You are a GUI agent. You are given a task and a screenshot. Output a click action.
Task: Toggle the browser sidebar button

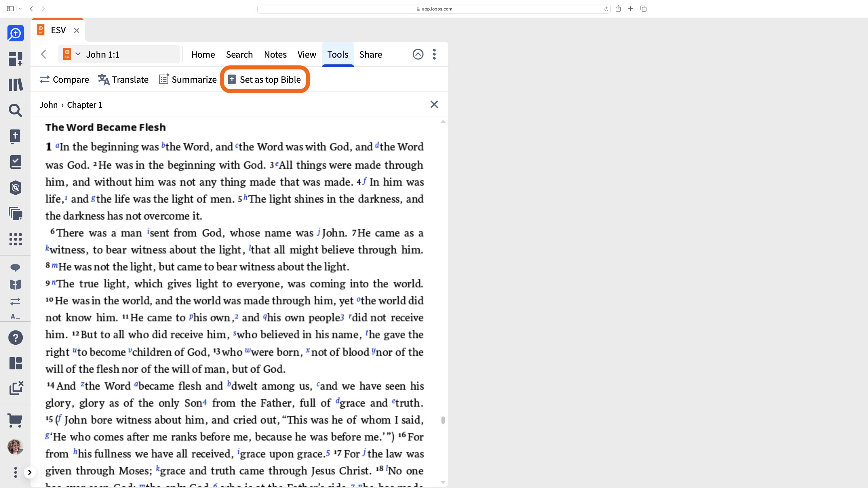point(10,9)
